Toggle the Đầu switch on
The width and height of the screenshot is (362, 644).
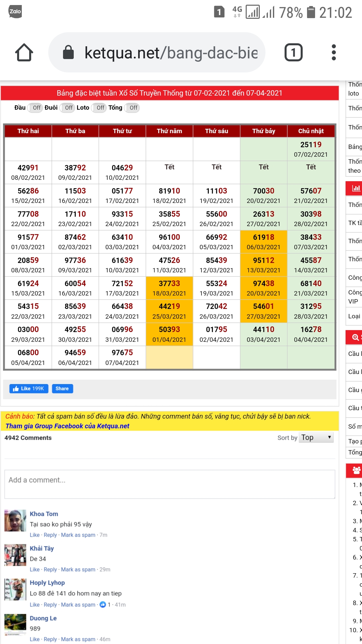(x=35, y=108)
